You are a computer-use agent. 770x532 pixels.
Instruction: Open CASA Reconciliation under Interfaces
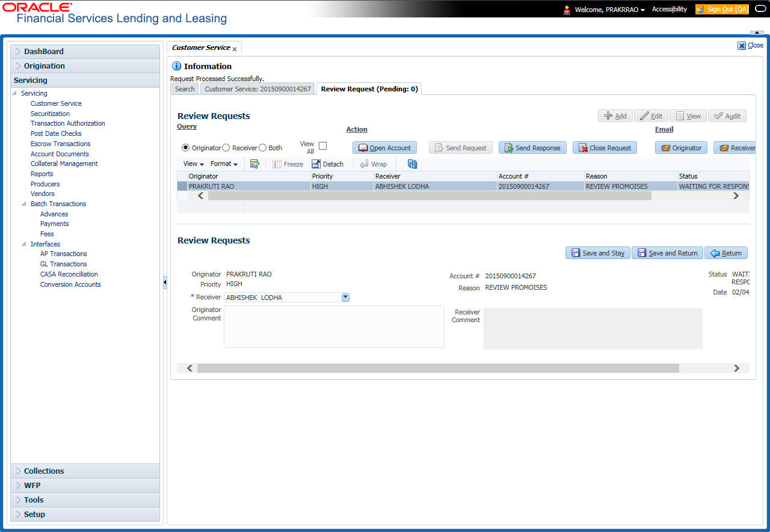(x=69, y=274)
